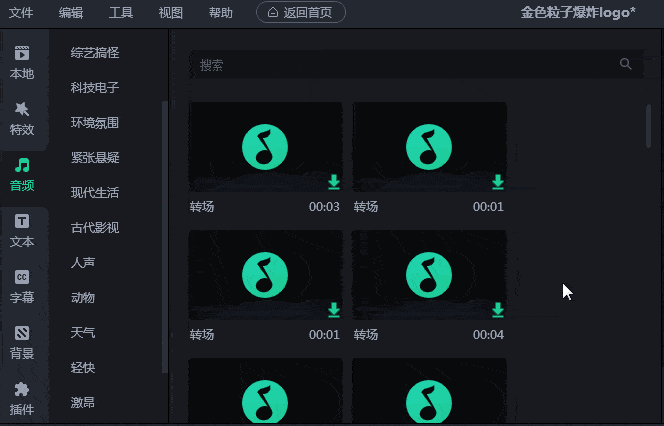Viewport: 664px width, 426px height.
Task: Select the 天气 audio category
Action: pos(83,332)
